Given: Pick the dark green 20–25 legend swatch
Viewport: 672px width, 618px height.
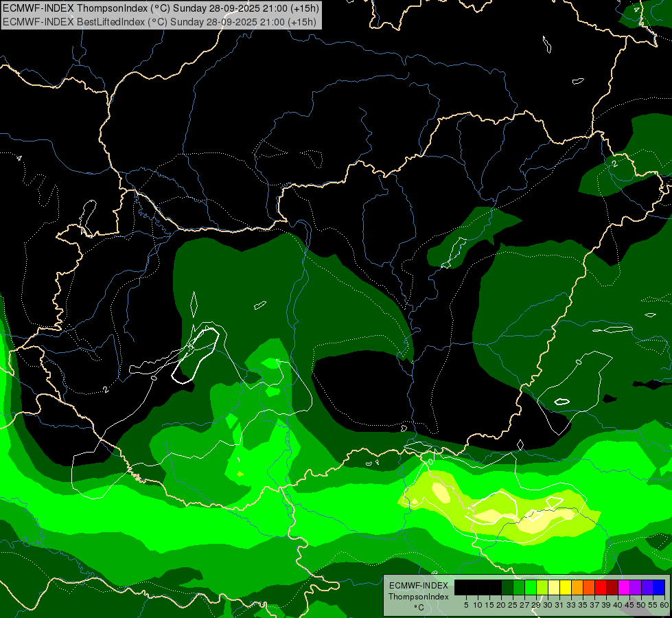Looking at the screenshot, I should click(507, 587).
